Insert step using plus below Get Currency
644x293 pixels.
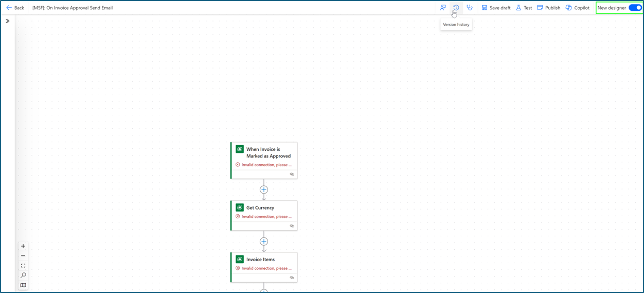point(264,241)
